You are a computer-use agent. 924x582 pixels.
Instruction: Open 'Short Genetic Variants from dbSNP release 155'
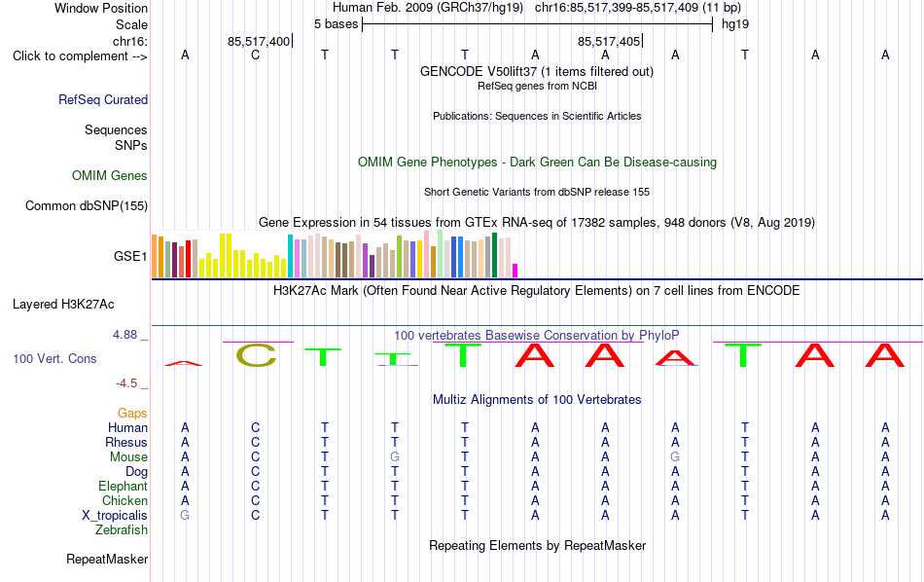(x=537, y=193)
